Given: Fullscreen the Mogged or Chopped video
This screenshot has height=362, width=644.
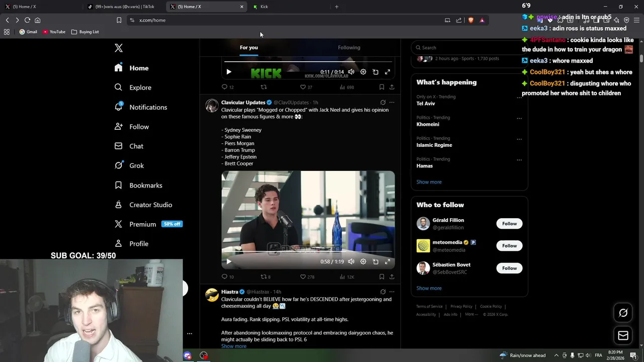Looking at the screenshot, I should 387,261.
